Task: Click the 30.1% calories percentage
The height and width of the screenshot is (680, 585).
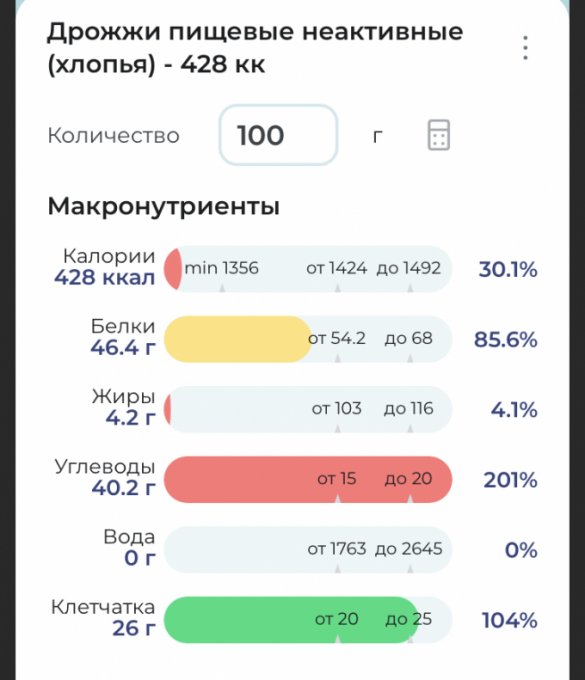Action: tap(508, 270)
